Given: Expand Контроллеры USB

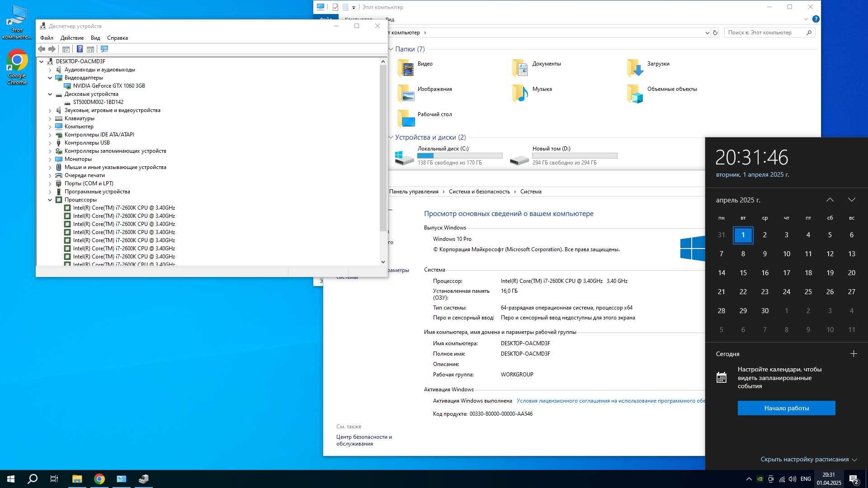Looking at the screenshot, I should point(50,143).
